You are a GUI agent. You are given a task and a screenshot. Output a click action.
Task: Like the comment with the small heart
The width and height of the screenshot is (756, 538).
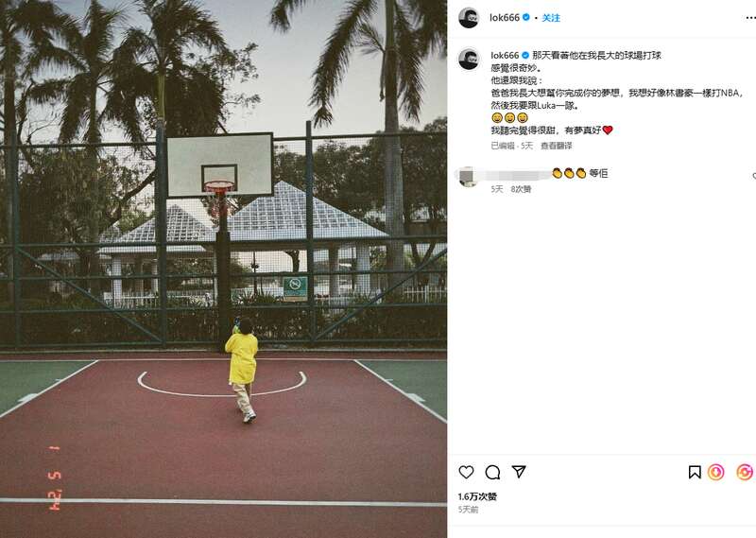754,176
